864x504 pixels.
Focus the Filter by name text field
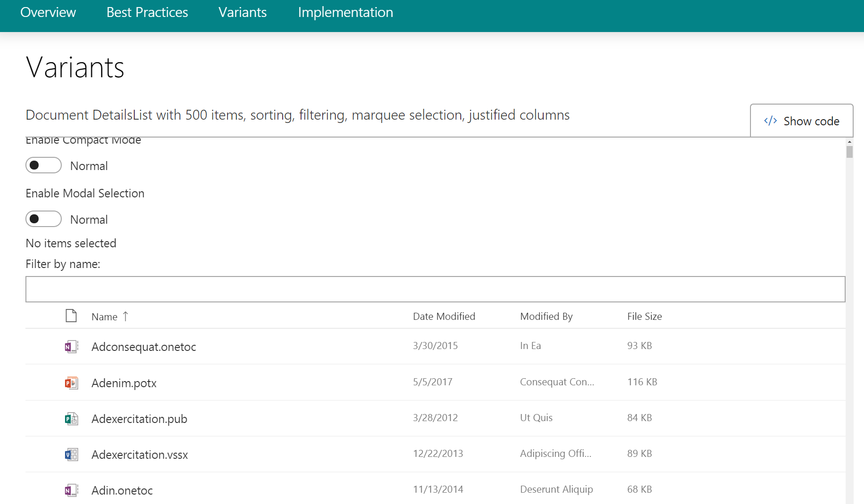[x=435, y=289]
